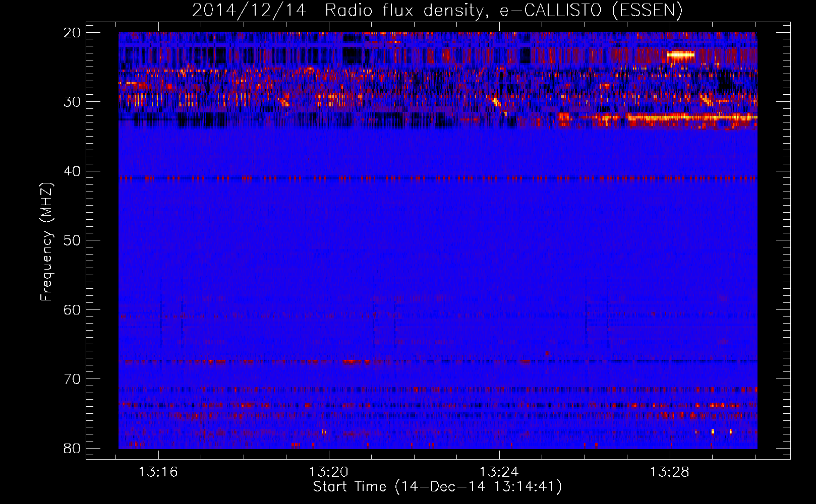Click the bright white burst near 23 MHz
This screenshot has height=504, width=816.
click(681, 54)
